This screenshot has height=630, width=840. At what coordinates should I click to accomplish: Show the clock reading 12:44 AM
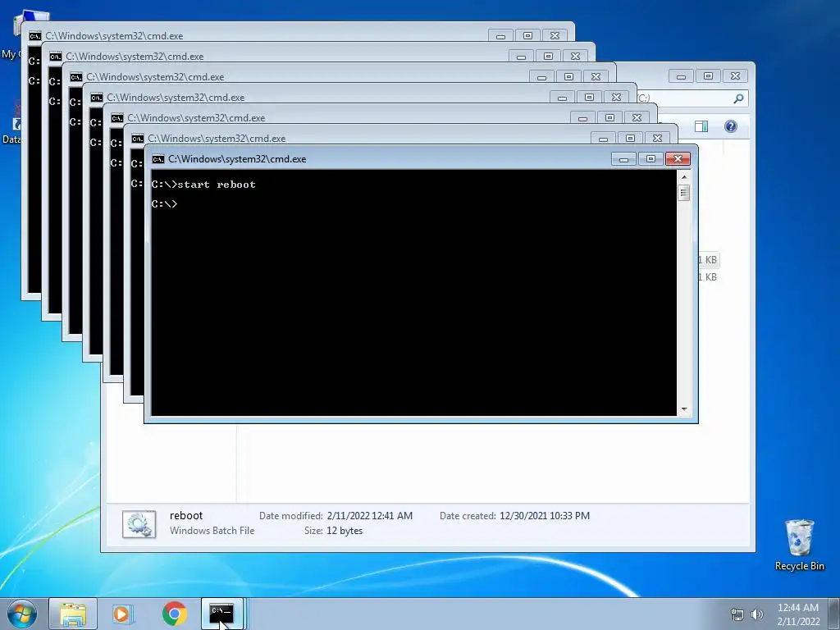coord(797,608)
